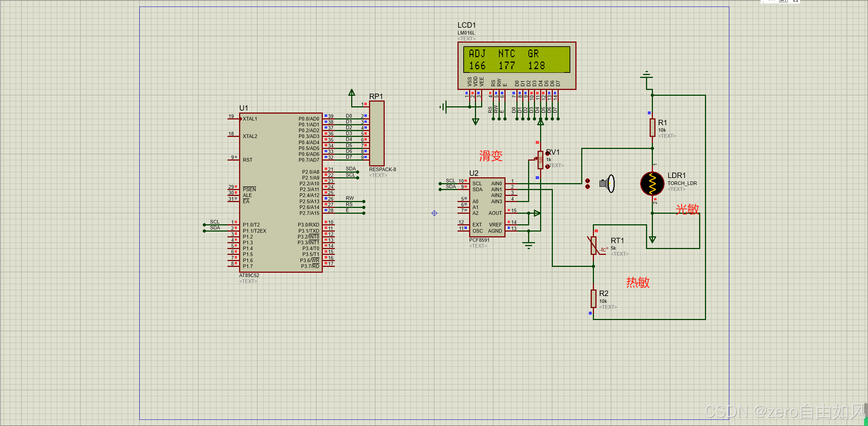Select the PCF8591 U2 chip body

[x=487, y=207]
